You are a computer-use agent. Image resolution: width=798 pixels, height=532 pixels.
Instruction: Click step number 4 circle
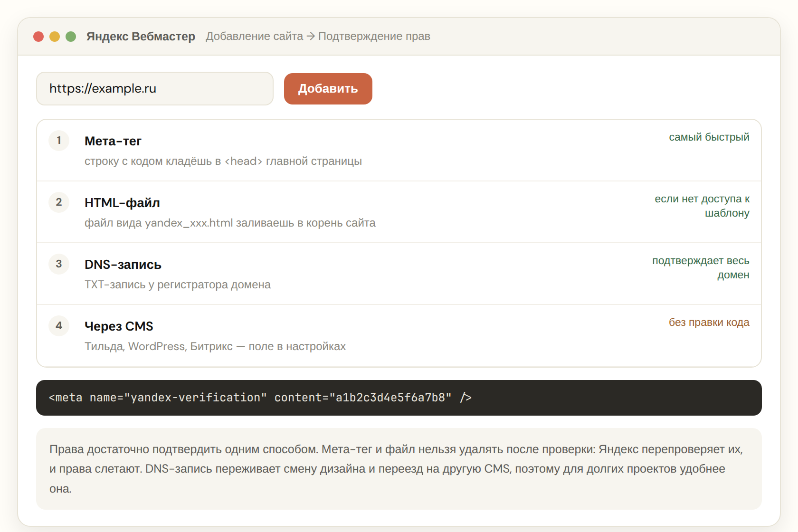click(59, 326)
